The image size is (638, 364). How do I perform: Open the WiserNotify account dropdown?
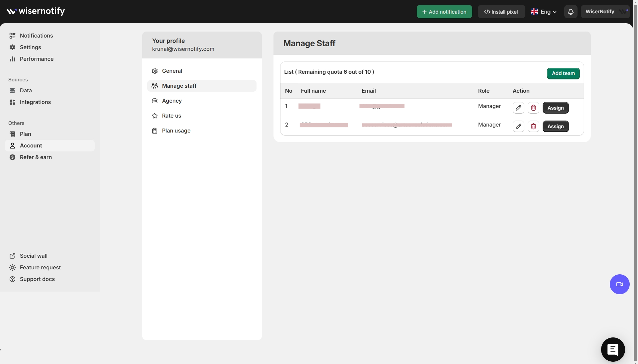point(605,12)
